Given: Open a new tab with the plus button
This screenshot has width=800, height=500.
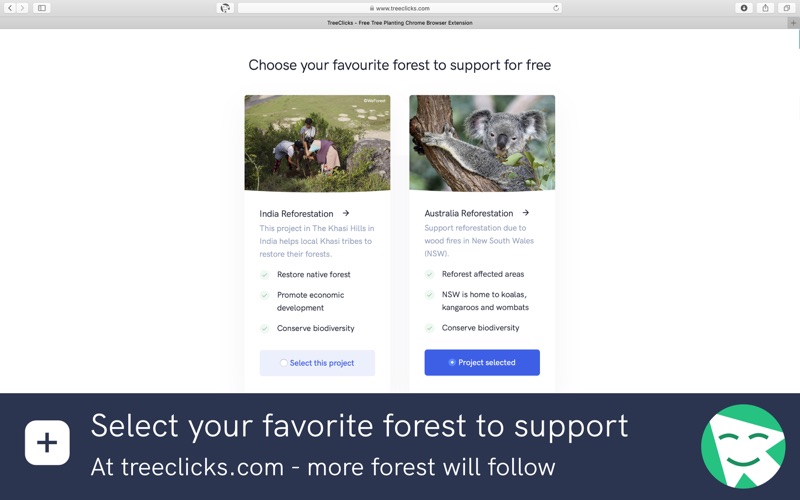Looking at the screenshot, I should point(793,22).
